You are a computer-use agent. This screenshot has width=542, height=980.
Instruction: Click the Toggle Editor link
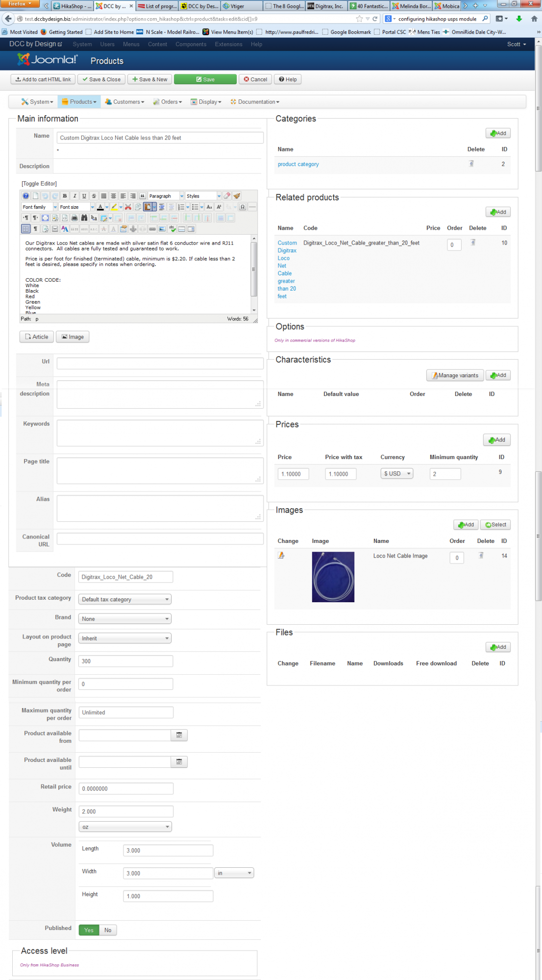(39, 184)
